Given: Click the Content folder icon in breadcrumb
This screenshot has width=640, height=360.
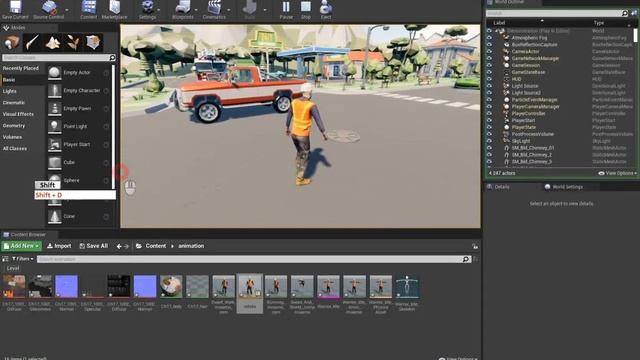Looking at the screenshot, I should coord(139,246).
